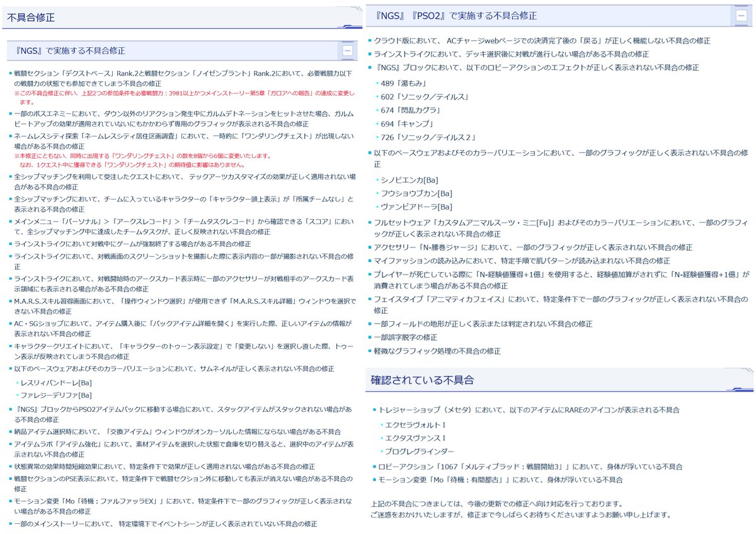Click the line about 一部フィールドの地形
This screenshot has width=756, height=534.
[483, 324]
